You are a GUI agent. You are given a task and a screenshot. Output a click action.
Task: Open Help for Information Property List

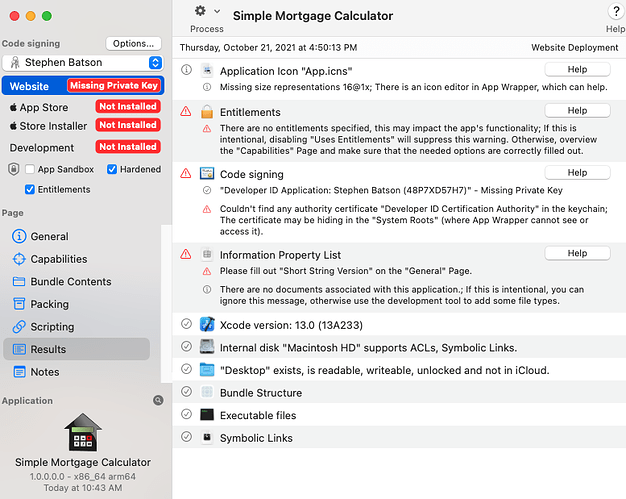(x=577, y=253)
